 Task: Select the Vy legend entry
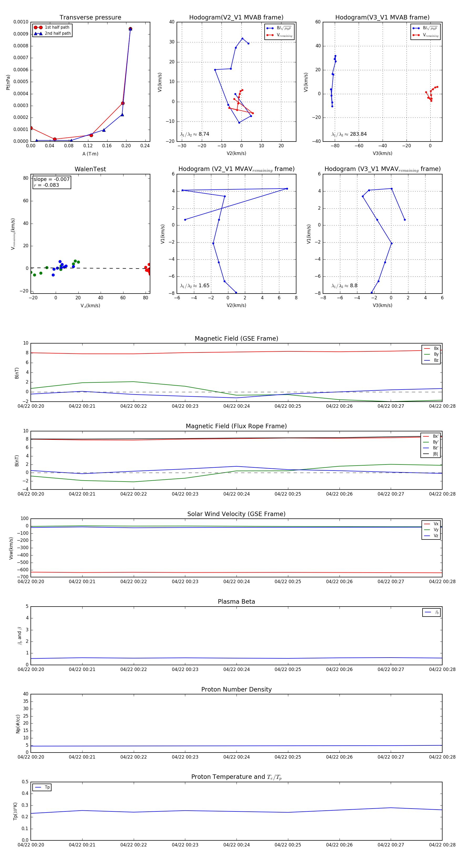click(431, 530)
